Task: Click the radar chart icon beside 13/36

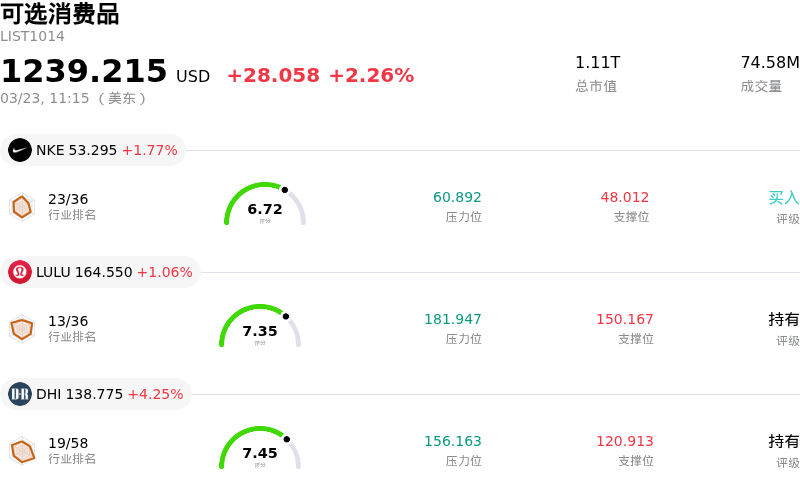Action: click(x=22, y=328)
